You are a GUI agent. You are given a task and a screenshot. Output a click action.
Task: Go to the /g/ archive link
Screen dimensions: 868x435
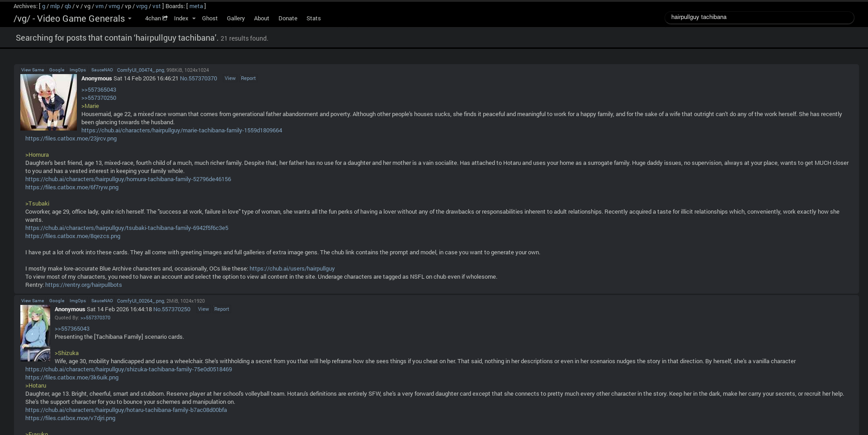(44, 6)
